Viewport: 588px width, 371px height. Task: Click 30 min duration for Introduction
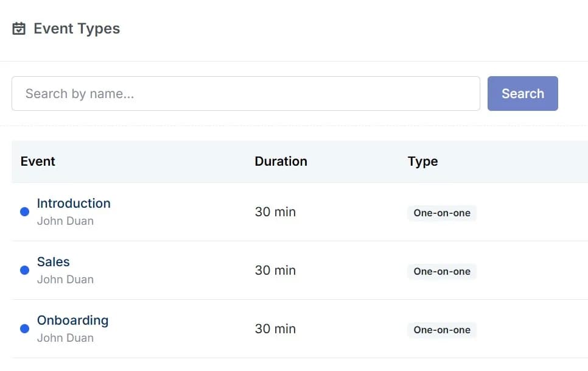[x=275, y=212]
